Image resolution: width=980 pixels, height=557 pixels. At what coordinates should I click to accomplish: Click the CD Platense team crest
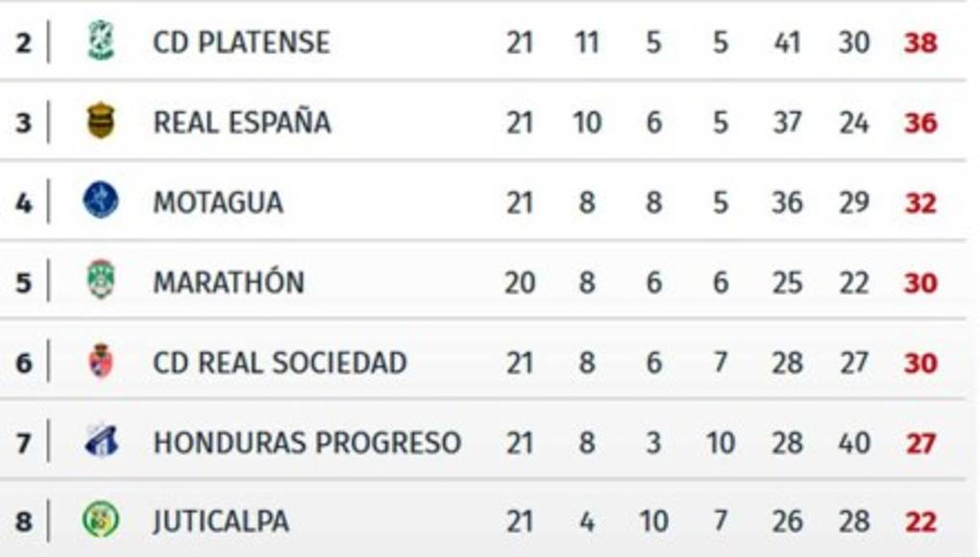pos(100,41)
